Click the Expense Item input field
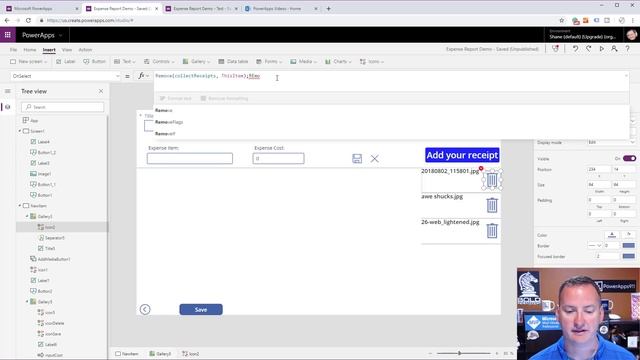 (x=190, y=158)
